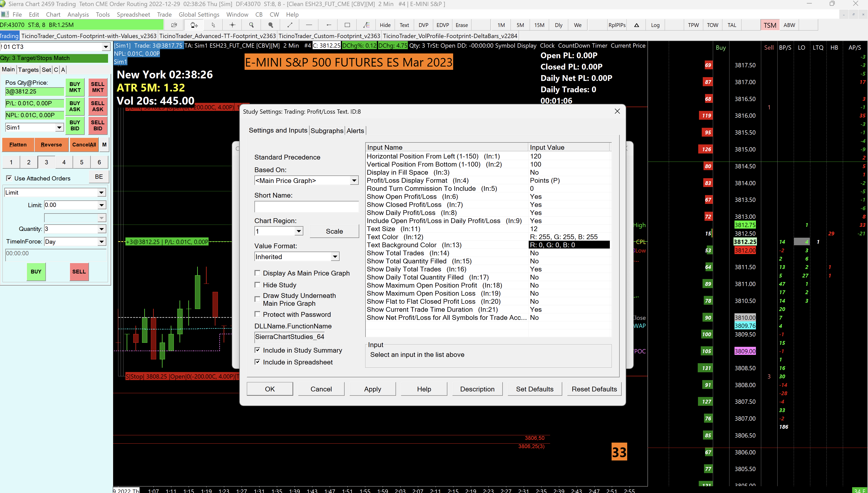Open the TimeInForce Day dropdown
The height and width of the screenshot is (493, 868).
101,242
